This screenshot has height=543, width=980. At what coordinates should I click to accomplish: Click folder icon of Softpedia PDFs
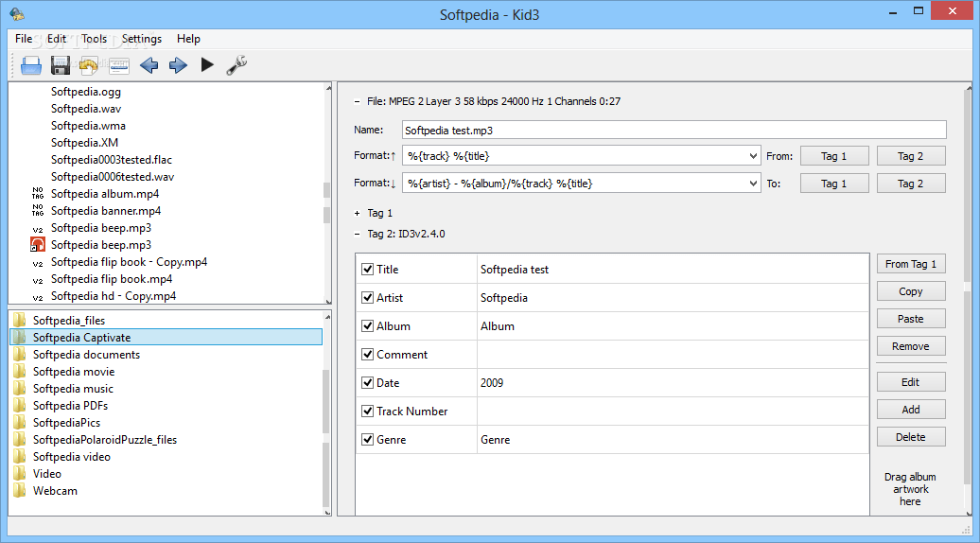20,405
